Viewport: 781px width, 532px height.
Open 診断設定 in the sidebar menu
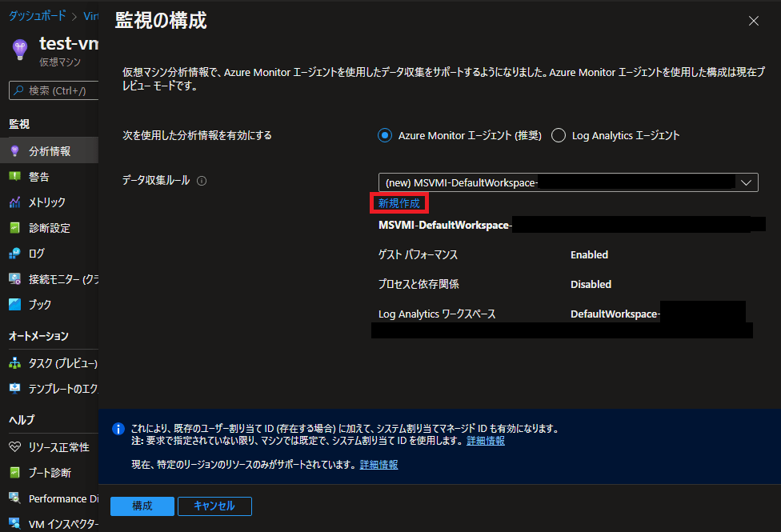tap(50, 228)
